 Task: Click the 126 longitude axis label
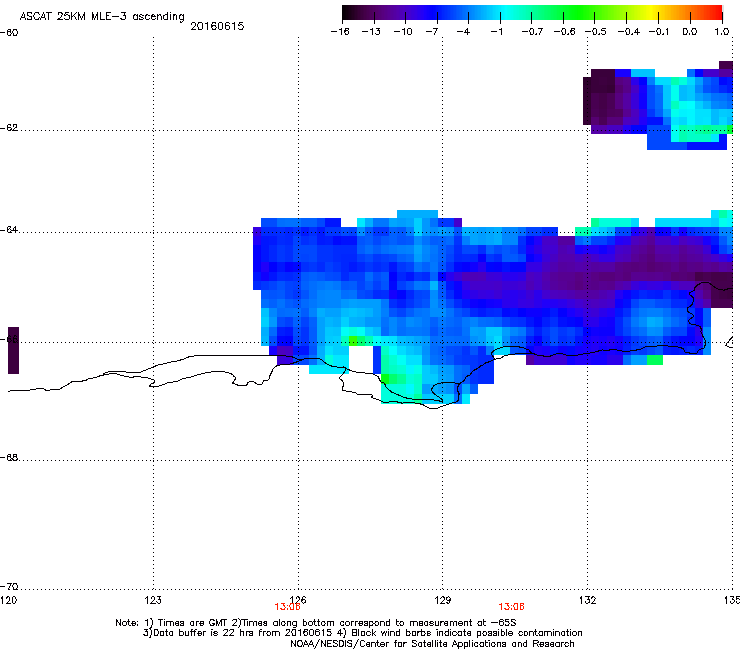[x=298, y=600]
